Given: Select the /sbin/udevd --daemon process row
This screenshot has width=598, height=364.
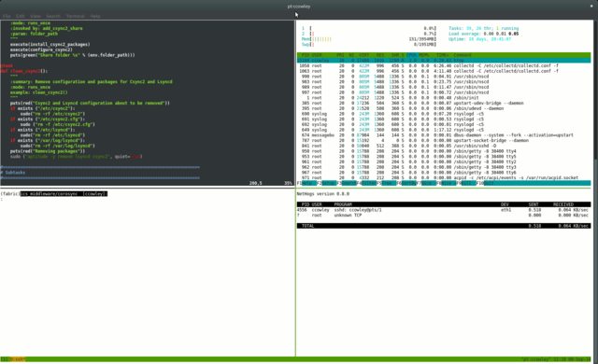Looking at the screenshot, I should pos(444,108).
